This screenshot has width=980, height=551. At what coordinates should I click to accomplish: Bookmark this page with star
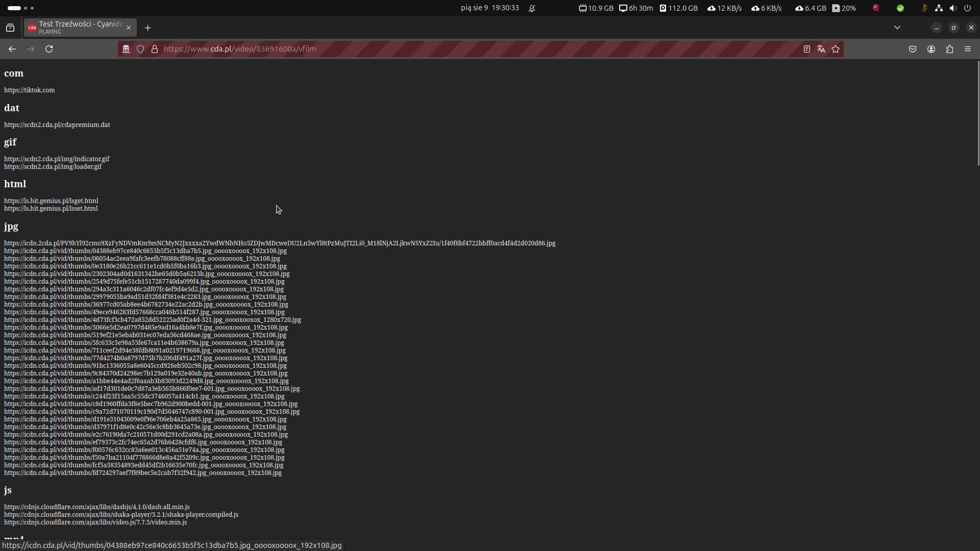click(x=836, y=49)
